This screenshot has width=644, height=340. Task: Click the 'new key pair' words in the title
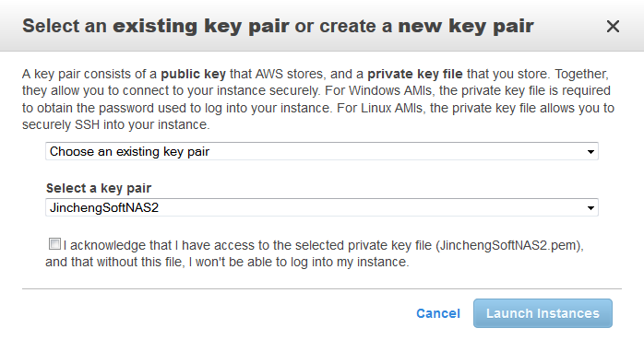click(466, 26)
